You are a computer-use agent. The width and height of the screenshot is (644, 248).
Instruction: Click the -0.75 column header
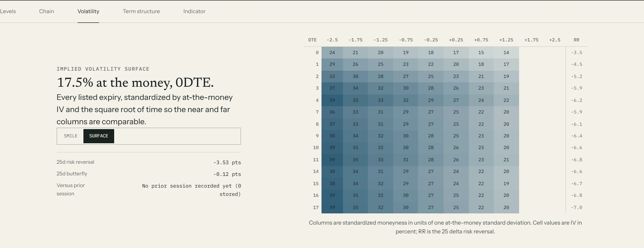406,40
